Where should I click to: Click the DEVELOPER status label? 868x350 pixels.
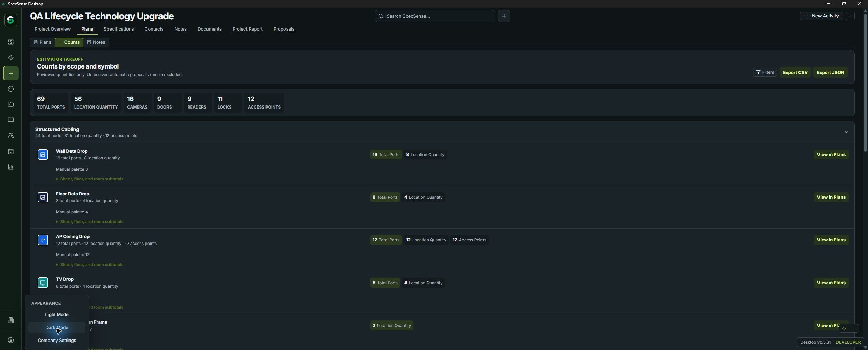[848, 342]
